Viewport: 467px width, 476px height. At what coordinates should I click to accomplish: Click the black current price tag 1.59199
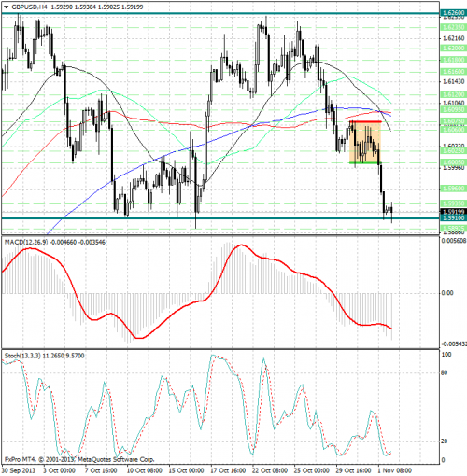click(x=453, y=212)
